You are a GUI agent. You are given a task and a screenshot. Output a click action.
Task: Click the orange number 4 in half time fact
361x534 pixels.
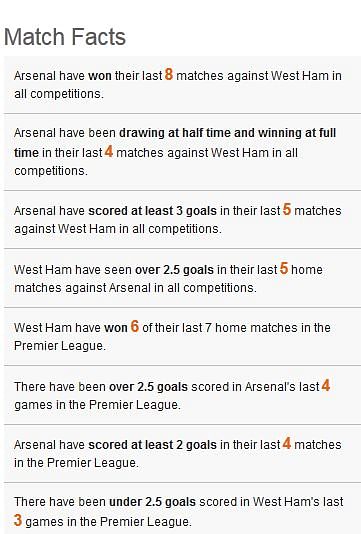click(109, 151)
